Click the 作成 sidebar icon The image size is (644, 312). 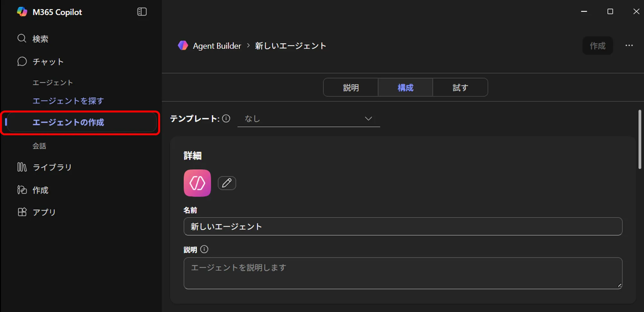(x=22, y=190)
